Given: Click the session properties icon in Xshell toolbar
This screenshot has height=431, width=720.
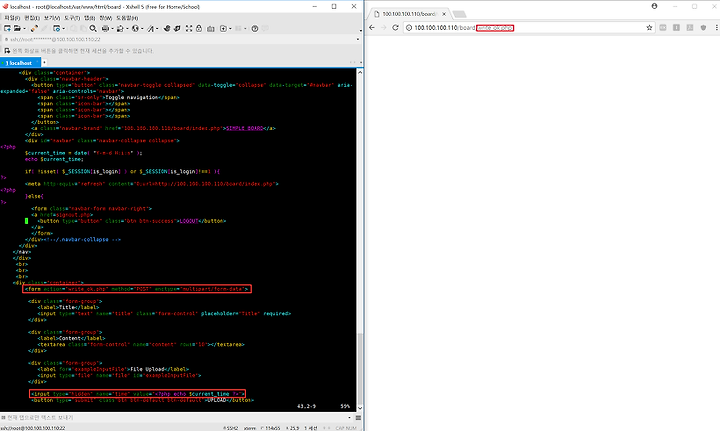Looking at the screenshot, I should coord(56,28).
